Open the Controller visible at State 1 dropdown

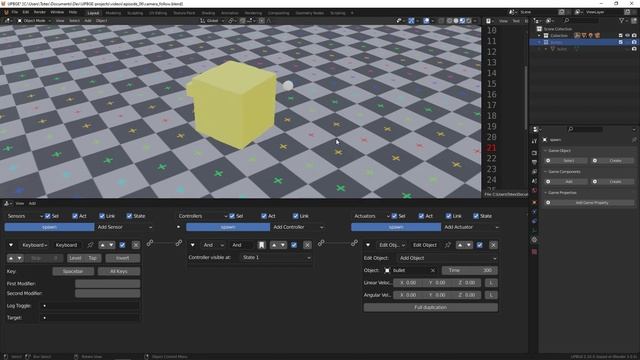pos(276,258)
